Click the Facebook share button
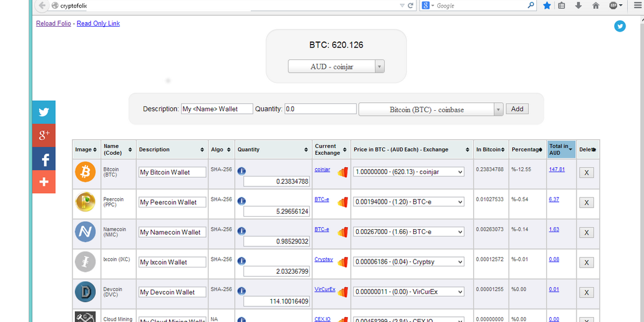 pyautogui.click(x=44, y=159)
